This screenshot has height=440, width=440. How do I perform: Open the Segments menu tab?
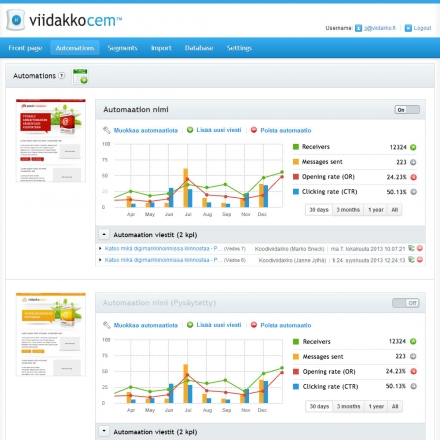[122, 48]
